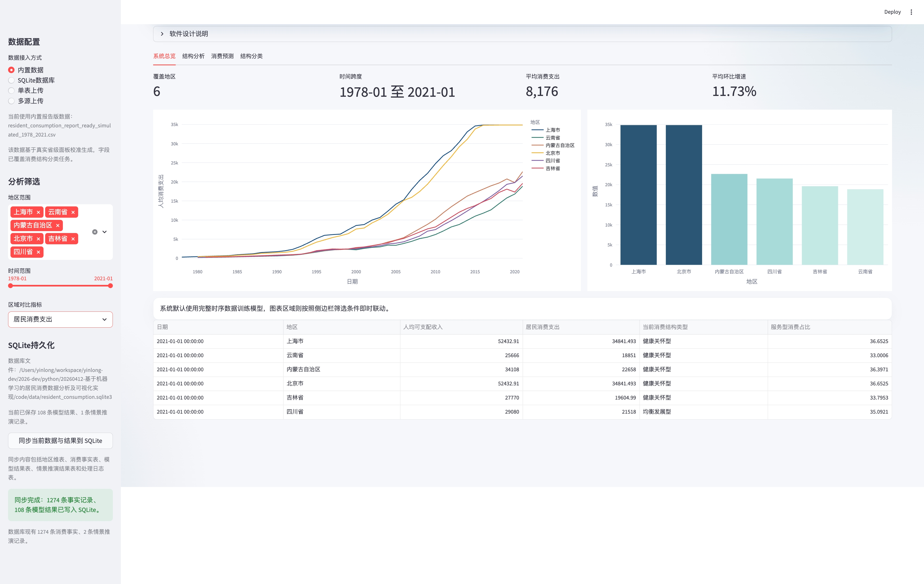Expand the 软件设计说明 section
The image size is (924, 584).
pyautogui.click(x=522, y=34)
